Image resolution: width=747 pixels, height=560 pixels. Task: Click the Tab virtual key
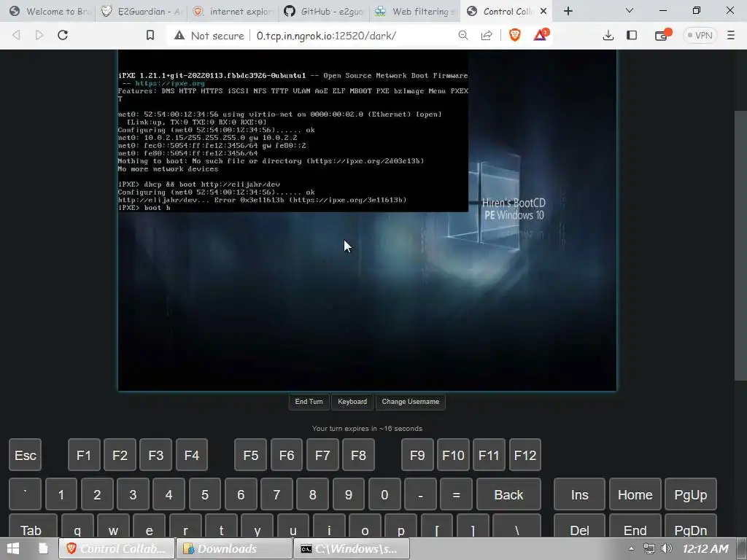(x=33, y=526)
